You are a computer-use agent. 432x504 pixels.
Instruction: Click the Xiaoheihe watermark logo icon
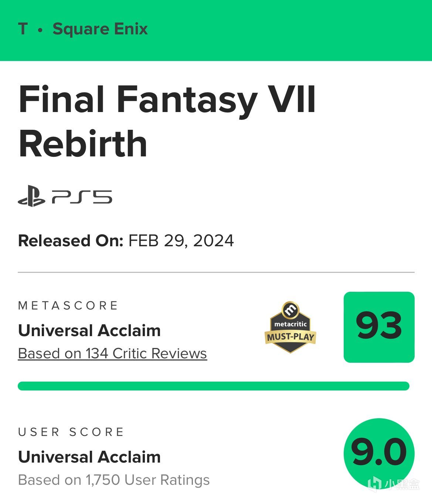pyautogui.click(x=375, y=484)
